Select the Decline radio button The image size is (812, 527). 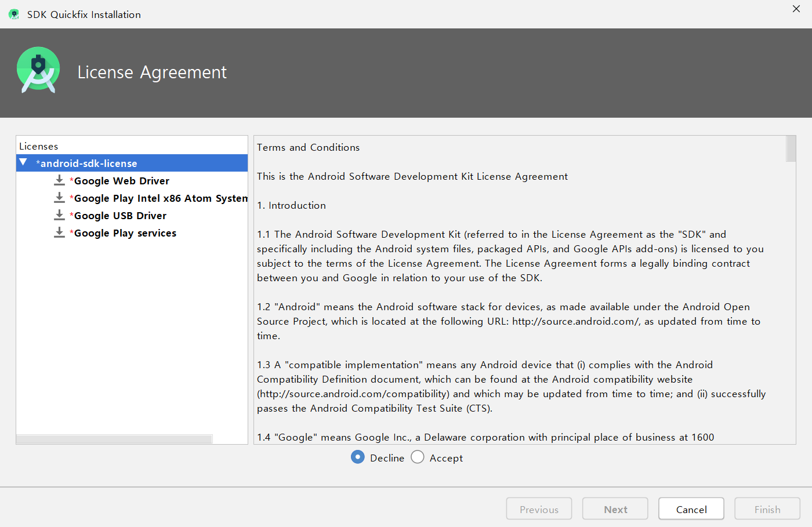click(358, 457)
